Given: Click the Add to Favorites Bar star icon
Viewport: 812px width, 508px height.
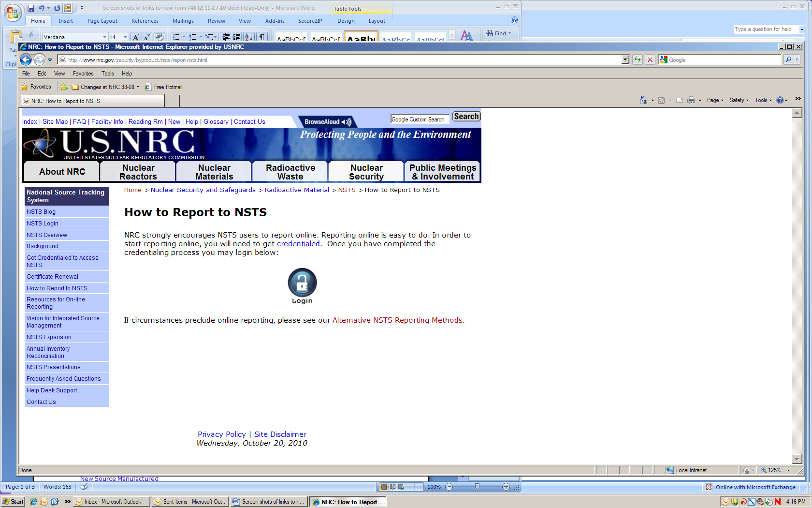Looking at the screenshot, I should pos(64,87).
